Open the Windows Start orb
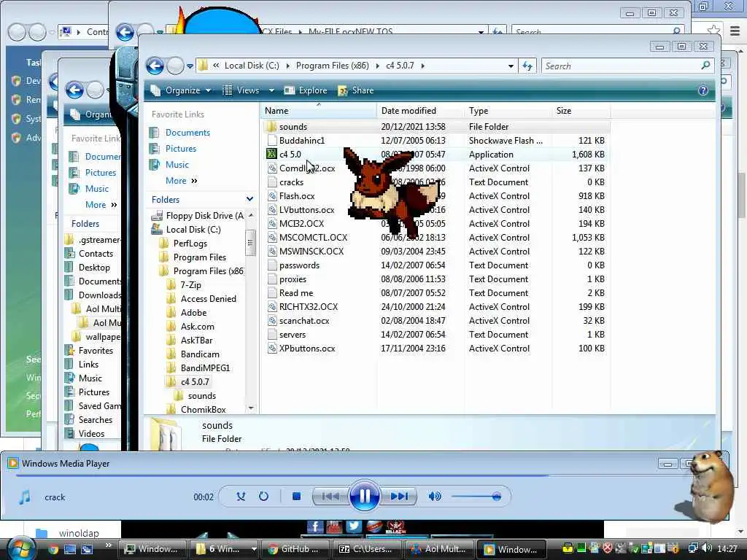Image resolution: width=747 pixels, height=560 pixels. click(20, 548)
